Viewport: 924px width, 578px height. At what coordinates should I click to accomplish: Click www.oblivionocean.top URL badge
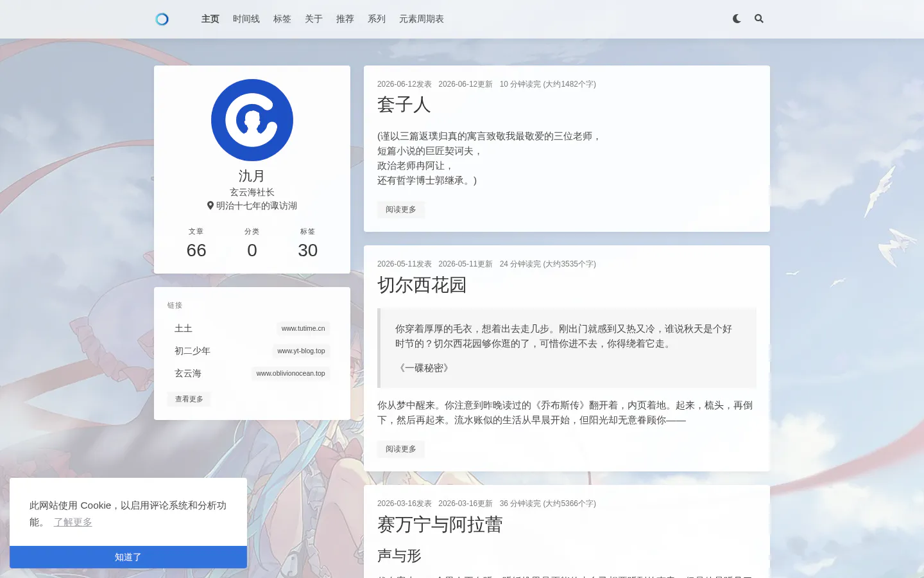291,373
